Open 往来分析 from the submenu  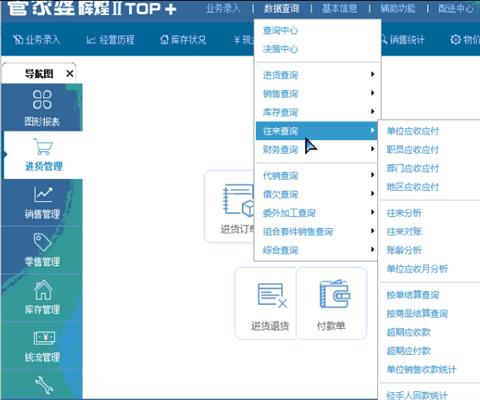404,213
